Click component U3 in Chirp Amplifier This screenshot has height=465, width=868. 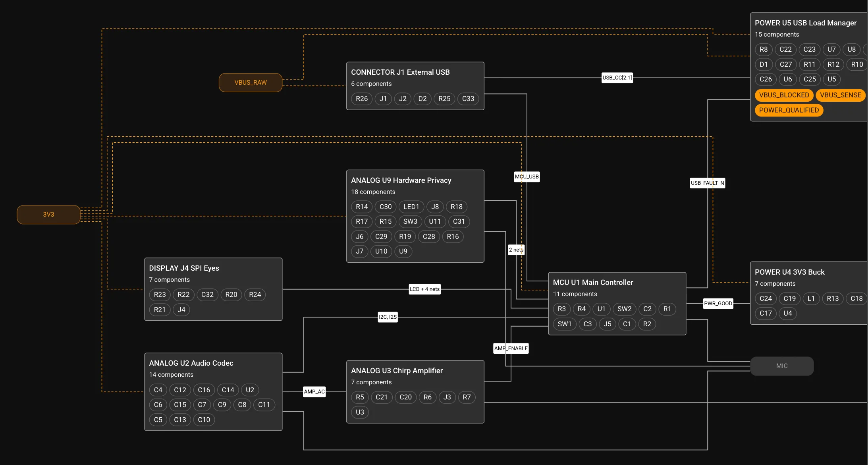pyautogui.click(x=360, y=413)
